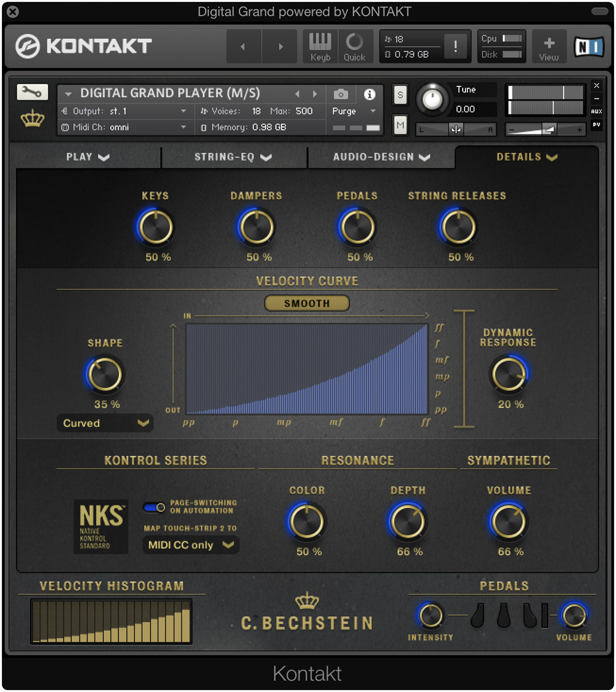The height and width of the screenshot is (692, 616).
Task: Open the Quick-Load browser
Action: pos(355,47)
